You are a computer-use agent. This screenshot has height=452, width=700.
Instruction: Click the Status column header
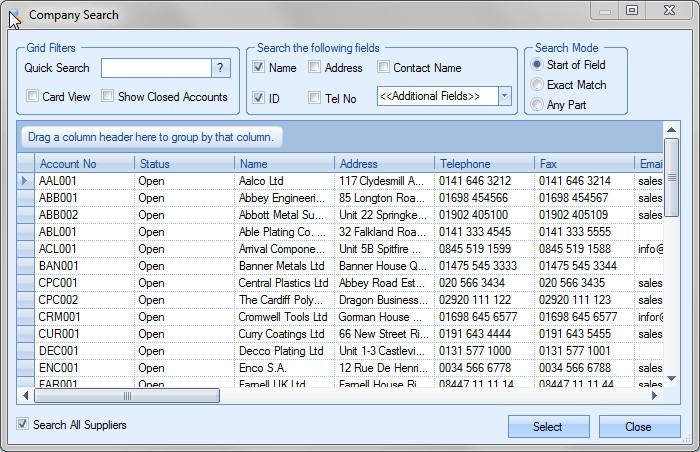point(184,163)
